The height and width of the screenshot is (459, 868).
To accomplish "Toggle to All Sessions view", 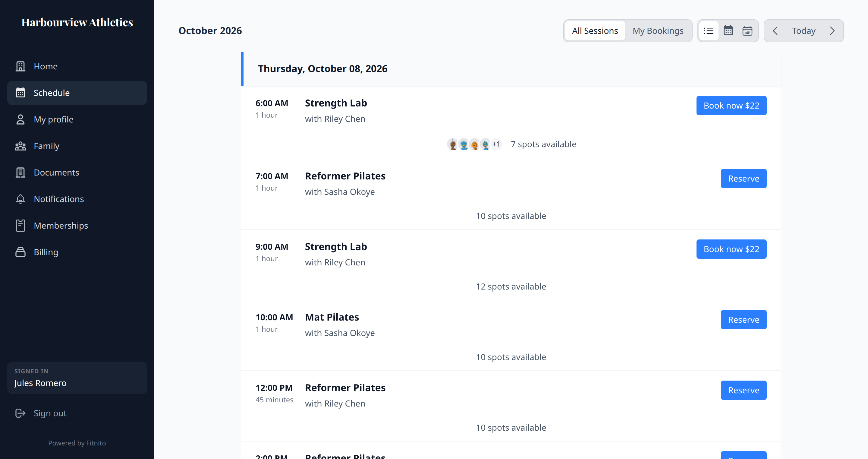I will click(595, 31).
